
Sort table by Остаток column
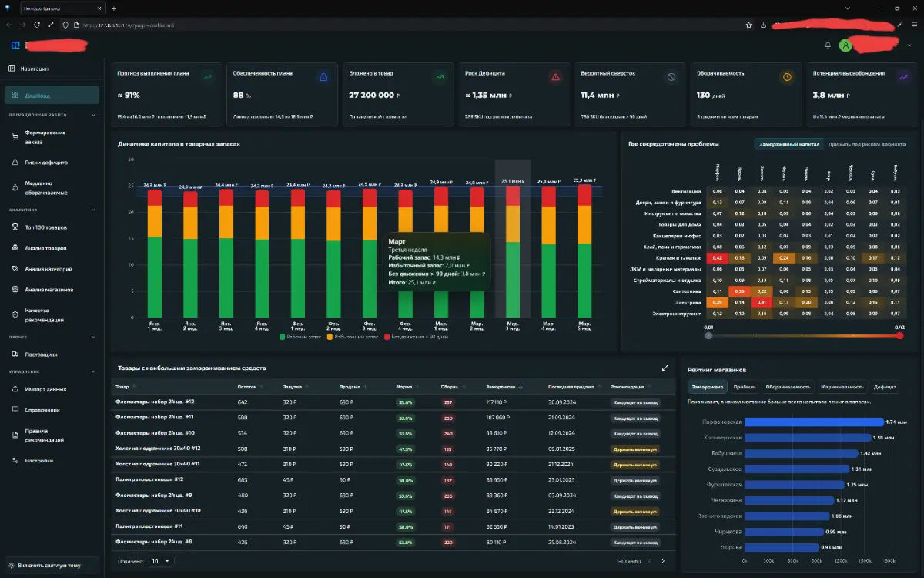click(250, 387)
